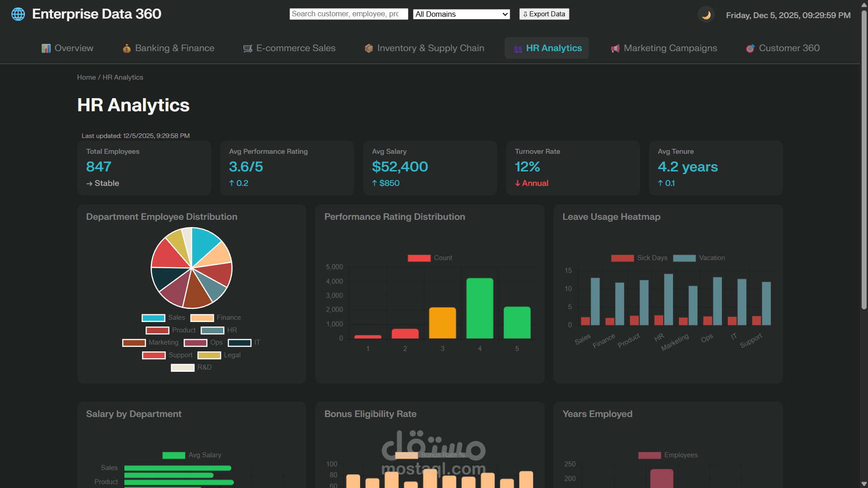Hide Sick Days series in heatmap legend
The image size is (868, 488).
coord(639,258)
